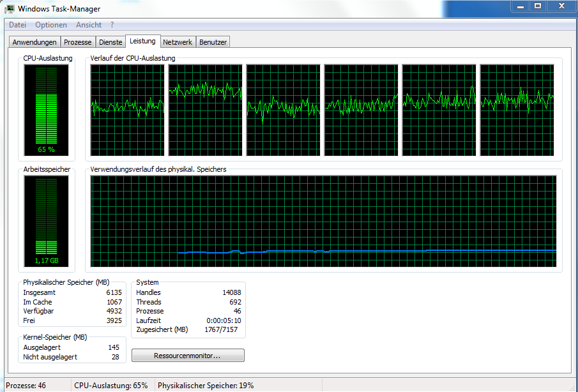Click the second CPU core history graph
The image size is (578, 392).
pos(206,110)
